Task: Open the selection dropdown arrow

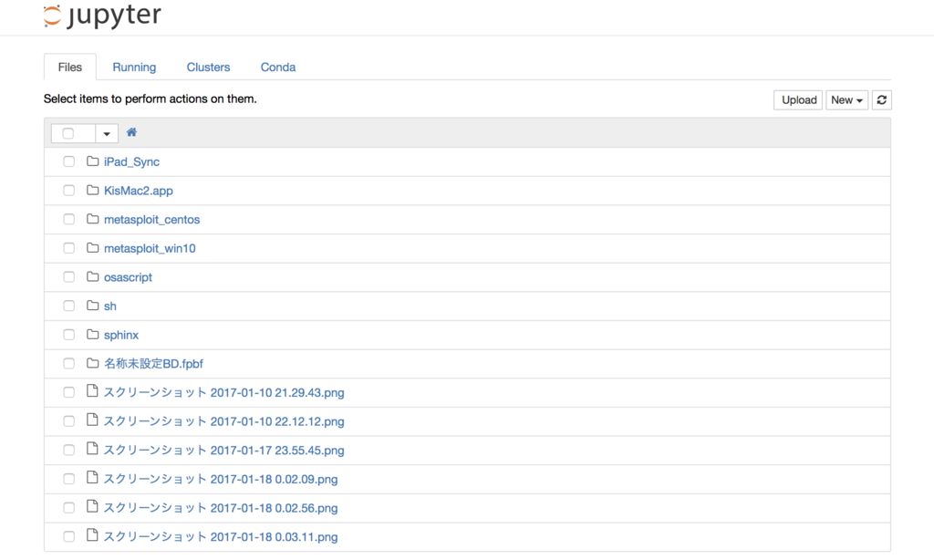Action: pos(107,133)
